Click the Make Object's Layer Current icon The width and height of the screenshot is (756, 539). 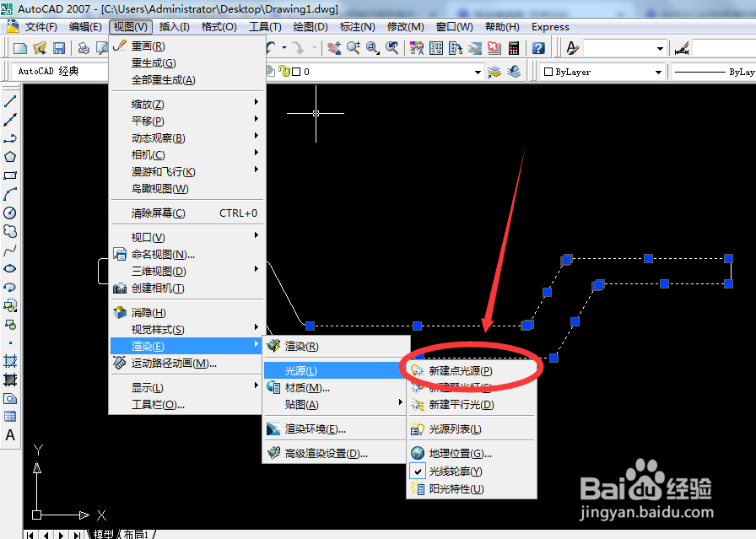[494, 72]
